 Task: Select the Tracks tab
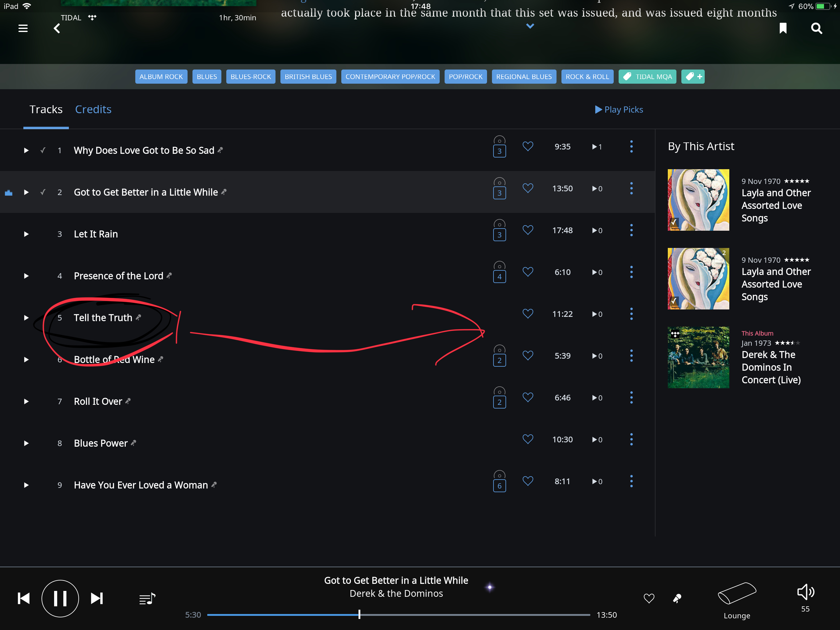click(46, 110)
